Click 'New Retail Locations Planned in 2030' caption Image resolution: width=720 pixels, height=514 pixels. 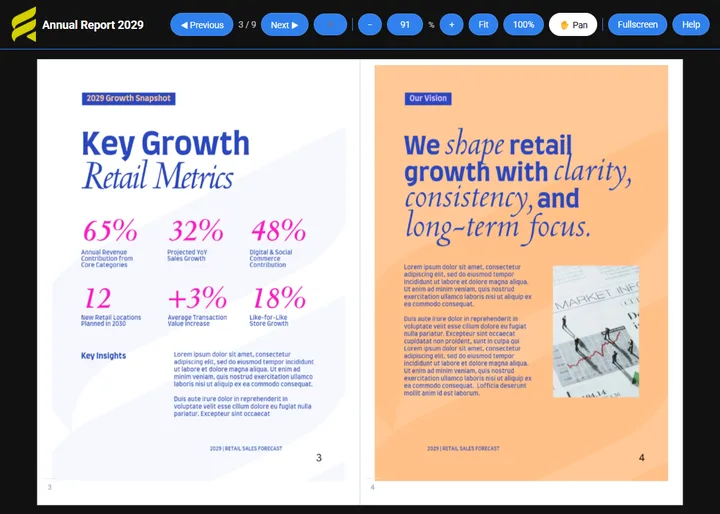coord(111,320)
